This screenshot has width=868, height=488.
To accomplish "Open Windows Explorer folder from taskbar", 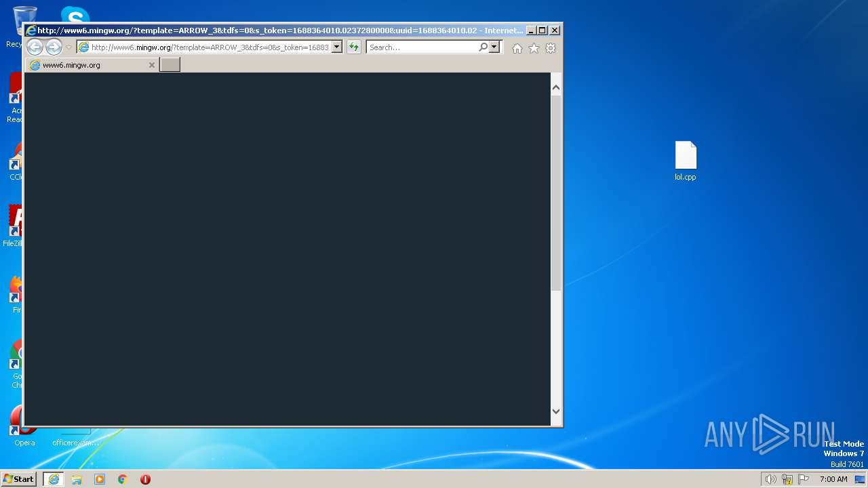I will click(x=77, y=479).
